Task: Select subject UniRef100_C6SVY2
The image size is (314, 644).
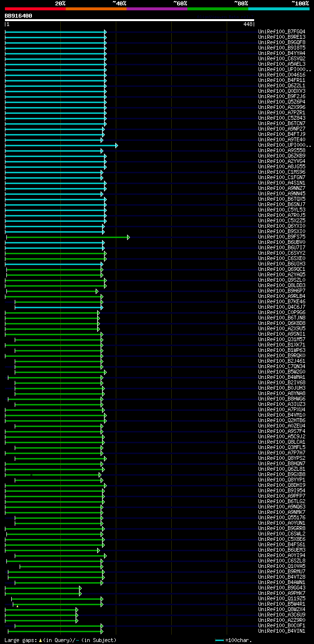Action: pos(282,253)
